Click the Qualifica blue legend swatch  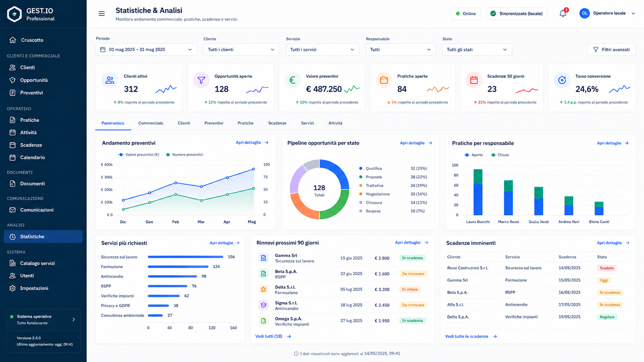[361, 168]
